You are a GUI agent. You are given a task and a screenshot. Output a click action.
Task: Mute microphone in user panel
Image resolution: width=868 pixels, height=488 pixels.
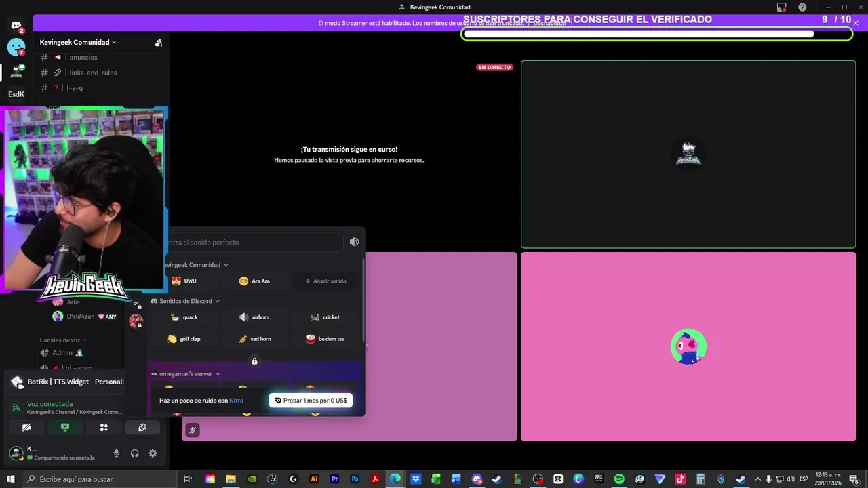pos(117,453)
